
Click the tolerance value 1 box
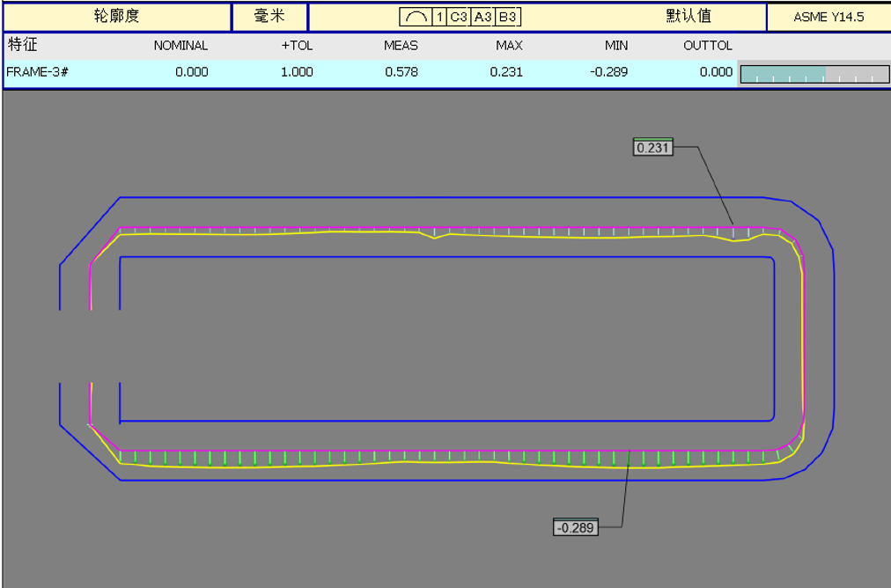coord(438,17)
